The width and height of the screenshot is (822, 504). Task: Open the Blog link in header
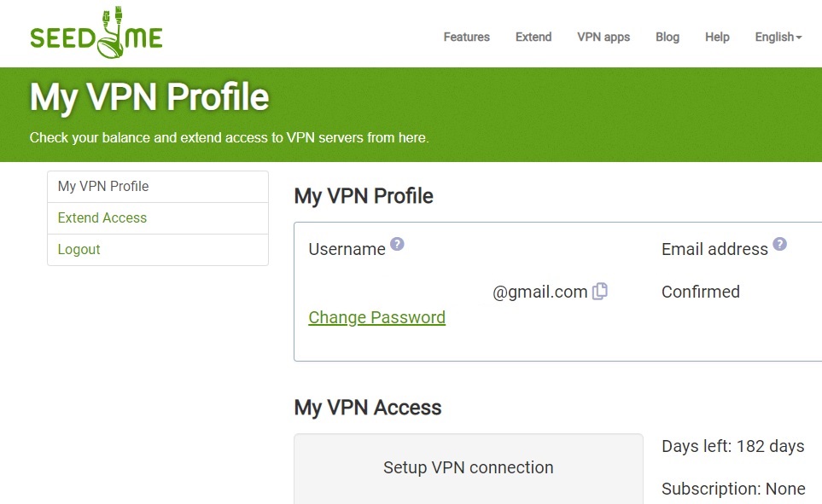pos(668,38)
